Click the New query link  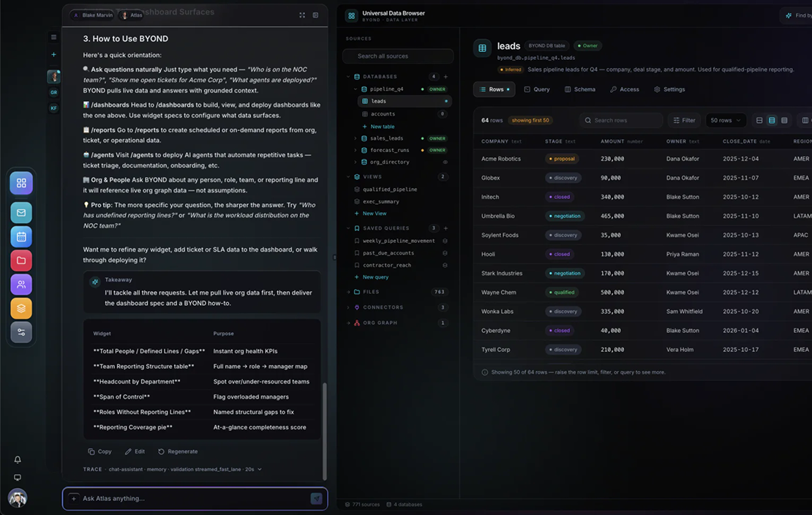372,277
